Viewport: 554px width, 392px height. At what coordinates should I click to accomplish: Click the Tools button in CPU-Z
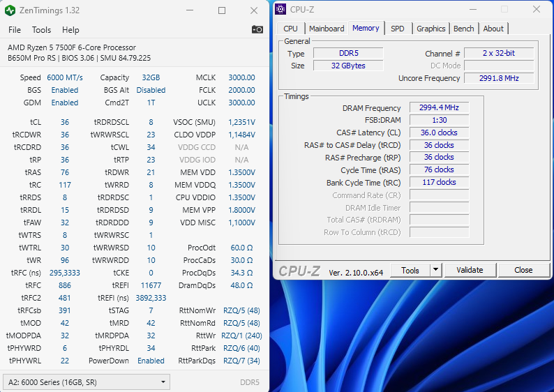pos(410,270)
